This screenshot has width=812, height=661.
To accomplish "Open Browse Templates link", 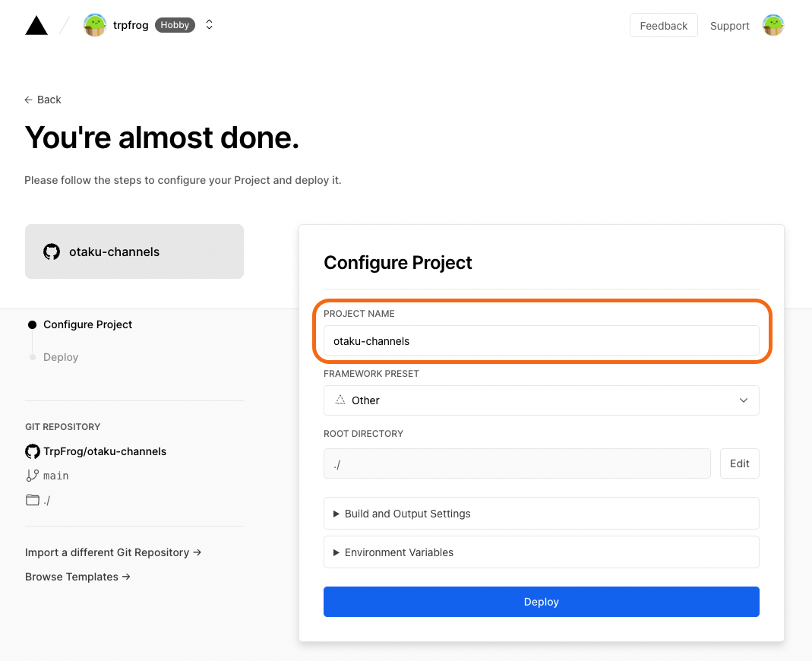I will (x=77, y=577).
